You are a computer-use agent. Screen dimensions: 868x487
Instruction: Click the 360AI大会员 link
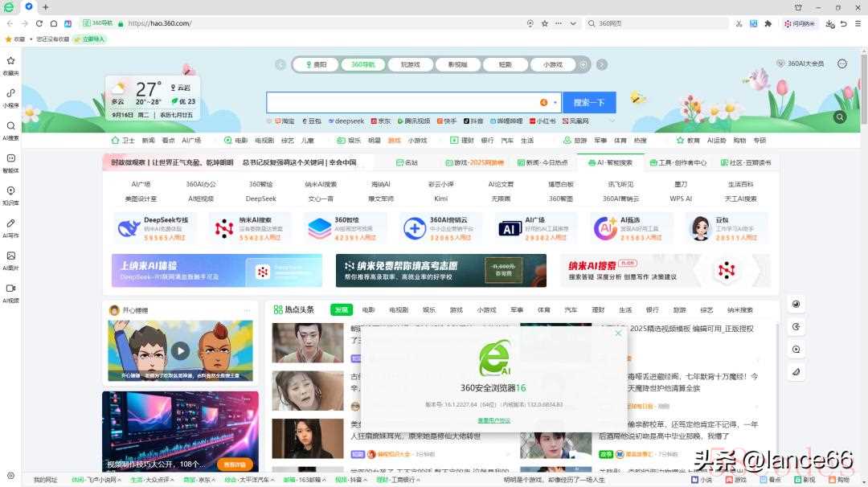click(x=800, y=63)
